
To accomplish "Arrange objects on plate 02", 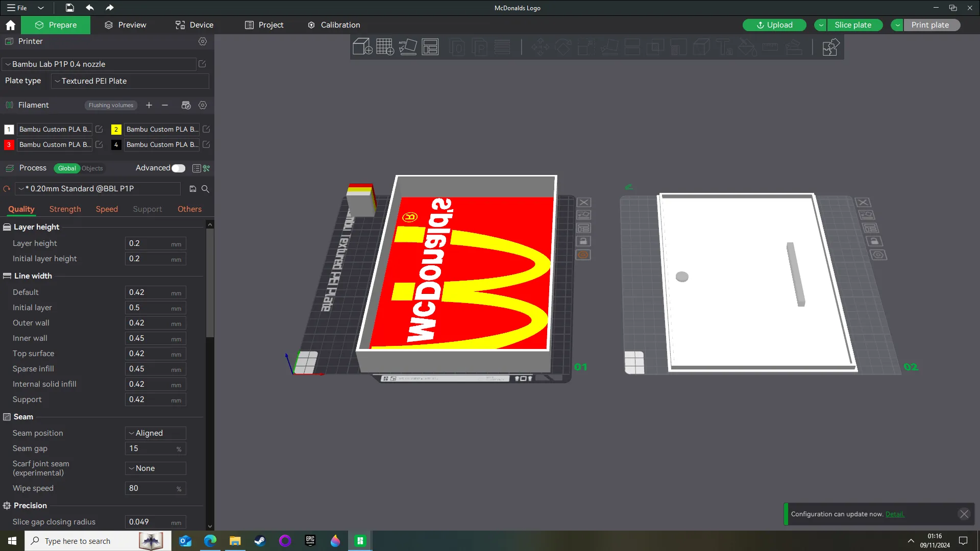I will [870, 228].
